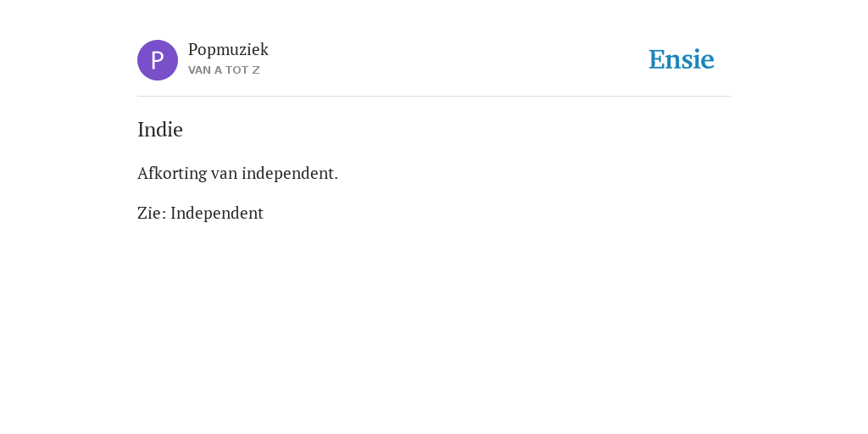The height and width of the screenshot is (434, 868).
Task: Click the letter 'I' of the Indie heading
Action: point(141,130)
